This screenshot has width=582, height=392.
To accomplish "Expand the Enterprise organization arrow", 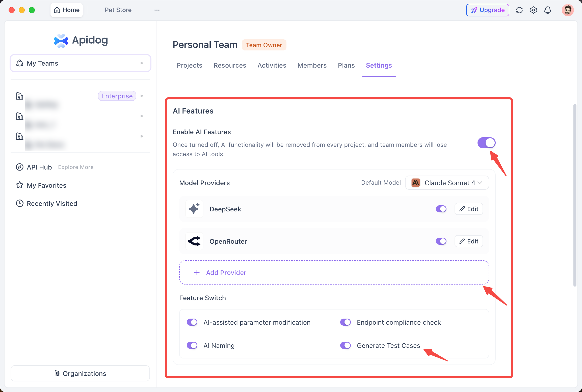I will (142, 96).
